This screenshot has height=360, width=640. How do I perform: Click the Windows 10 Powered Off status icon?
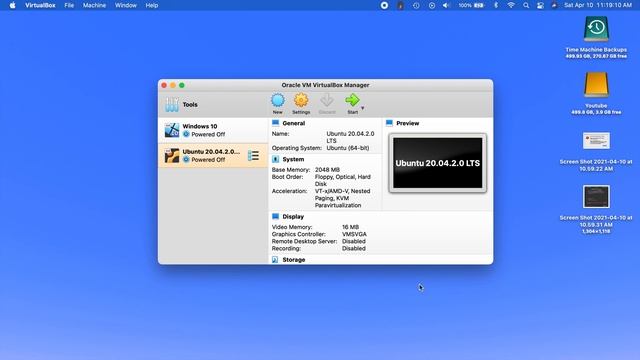[x=186, y=134]
